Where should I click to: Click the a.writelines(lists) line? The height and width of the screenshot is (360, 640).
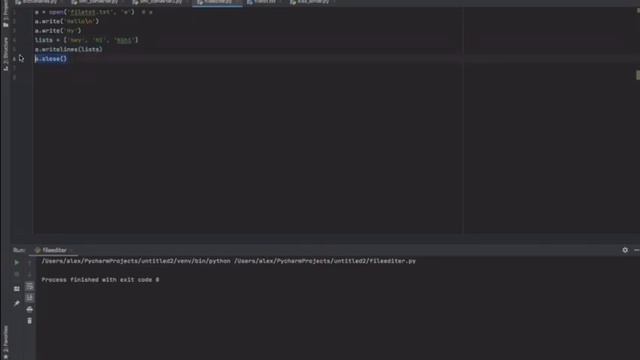pos(69,49)
